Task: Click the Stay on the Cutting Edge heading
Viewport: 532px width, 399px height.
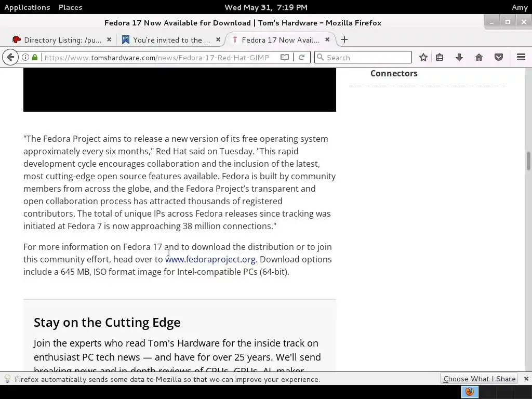Action: tap(107, 322)
